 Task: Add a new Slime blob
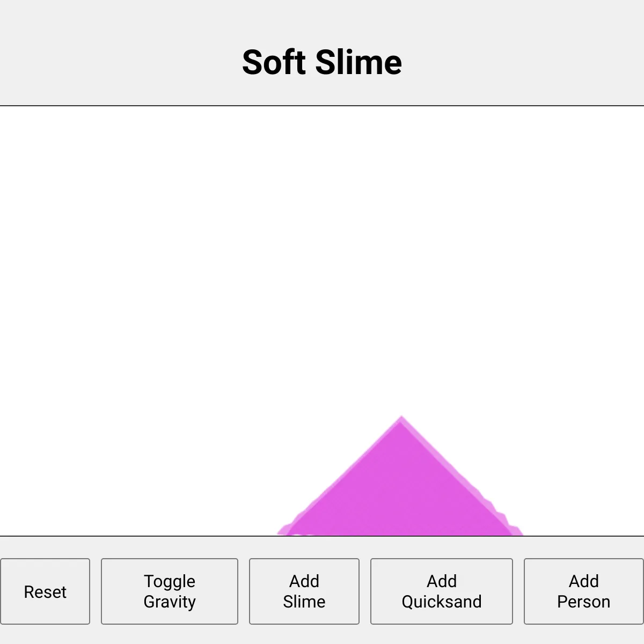click(304, 591)
